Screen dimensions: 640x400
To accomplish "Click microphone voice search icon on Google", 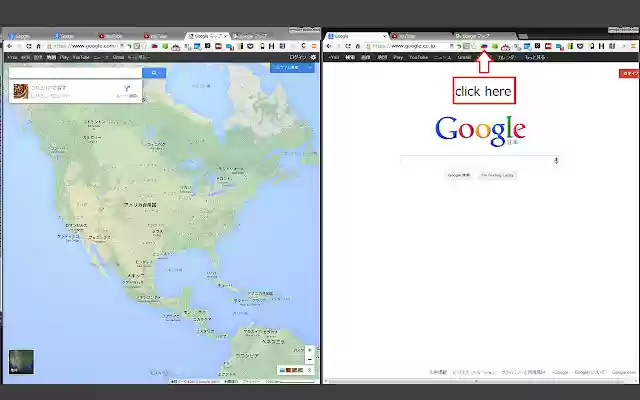I will (556, 160).
